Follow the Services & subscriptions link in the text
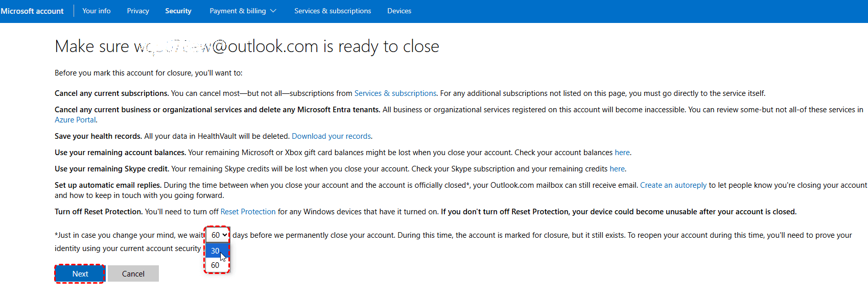Viewport: 868px width, 300px height. coord(395,93)
